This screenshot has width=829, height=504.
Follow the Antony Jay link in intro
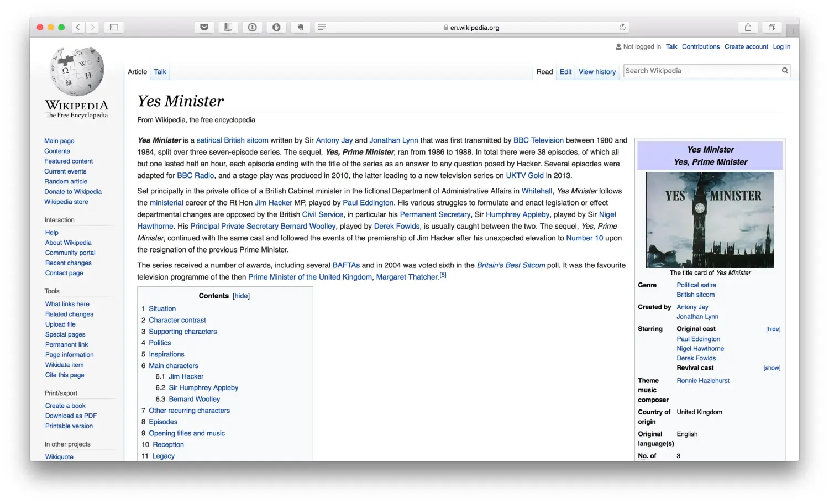point(334,140)
